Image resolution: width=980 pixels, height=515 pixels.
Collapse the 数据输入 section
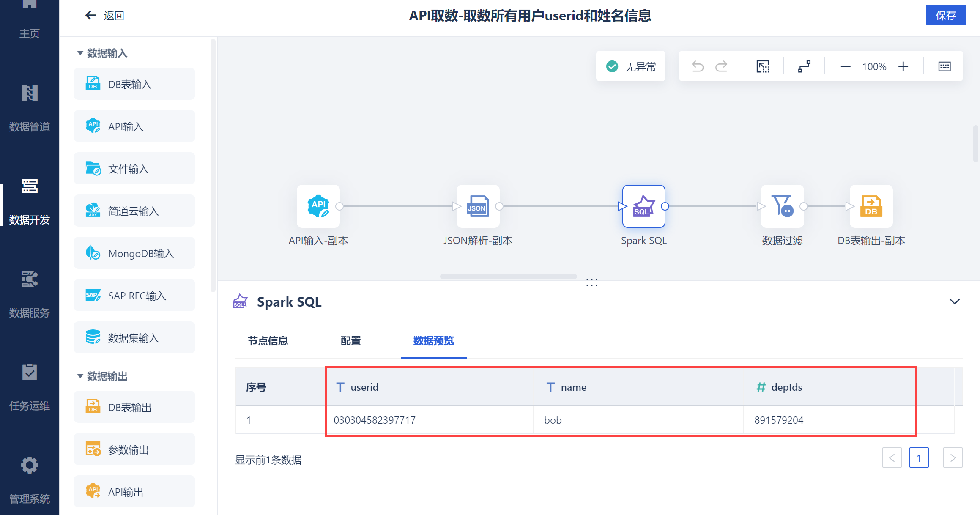(x=80, y=53)
